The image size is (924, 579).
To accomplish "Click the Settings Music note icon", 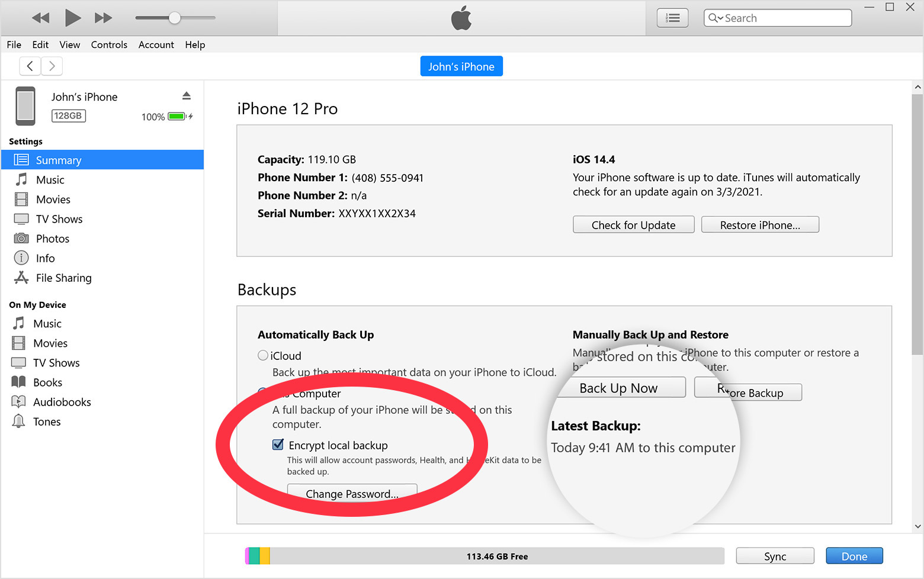I will click(21, 179).
